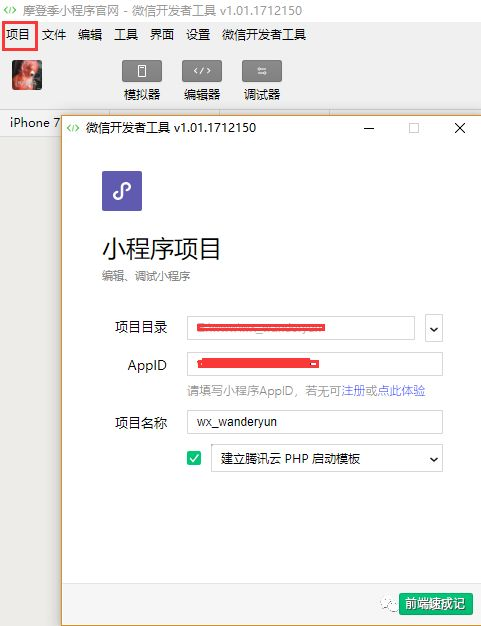Open the 编辑 menu
Screen dimensions: 481x626
pyautogui.click(x=90, y=35)
